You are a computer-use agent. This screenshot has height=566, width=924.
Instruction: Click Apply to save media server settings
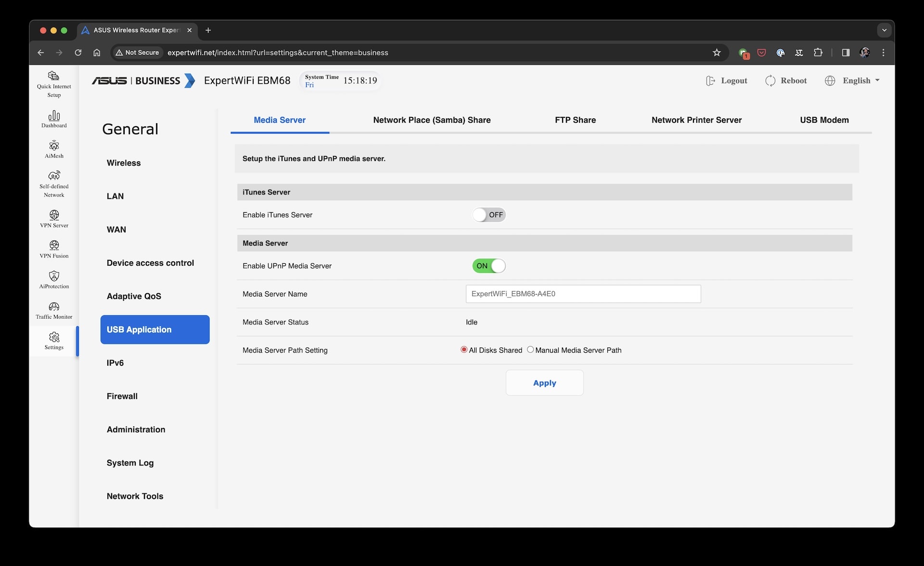pyautogui.click(x=544, y=383)
